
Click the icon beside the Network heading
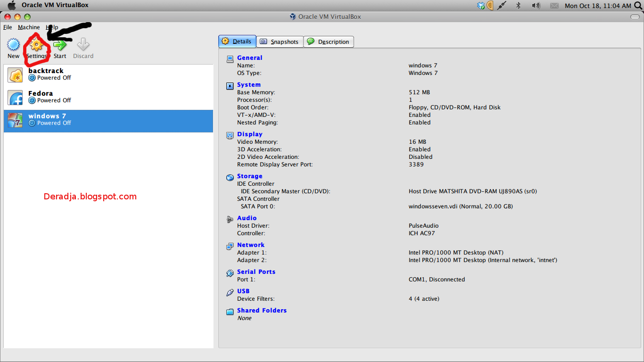pyautogui.click(x=230, y=246)
